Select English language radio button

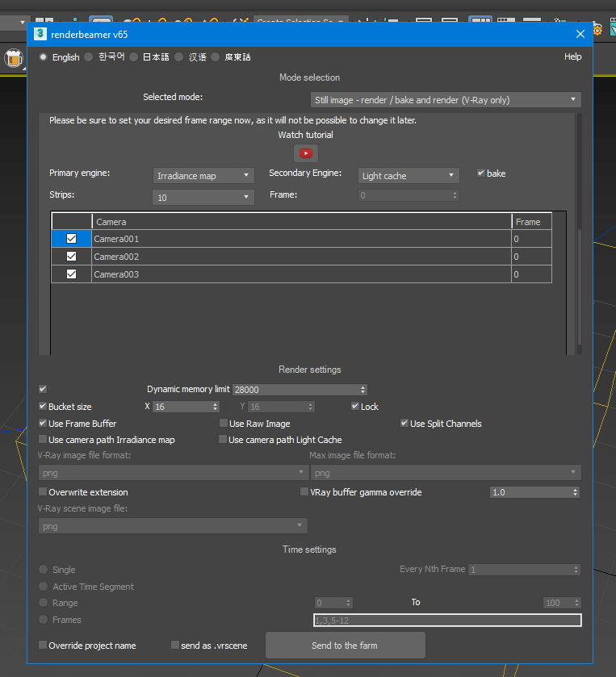pyautogui.click(x=44, y=57)
